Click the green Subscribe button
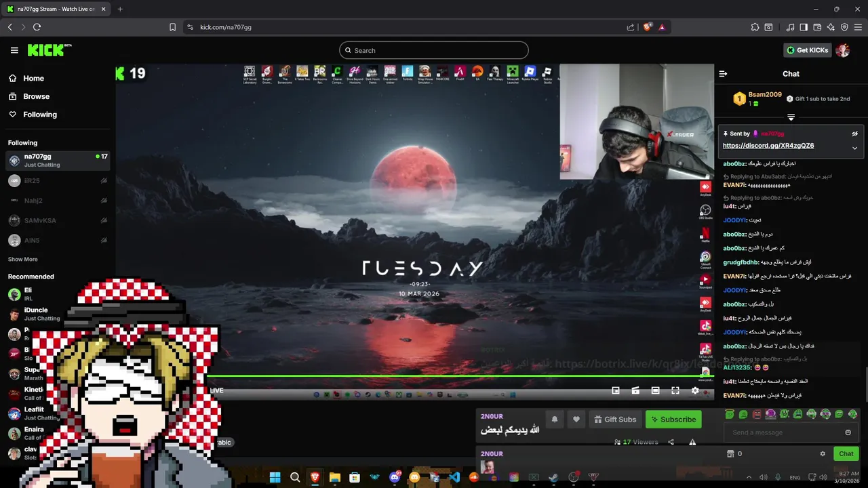Viewport: 868px width, 488px height. click(673, 420)
